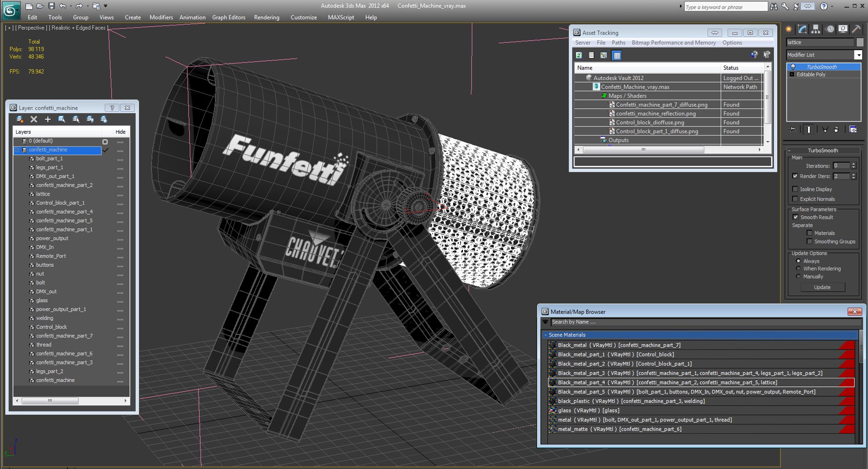Open the Hierarchy command panel tab
868x469 pixels.
[816, 29]
